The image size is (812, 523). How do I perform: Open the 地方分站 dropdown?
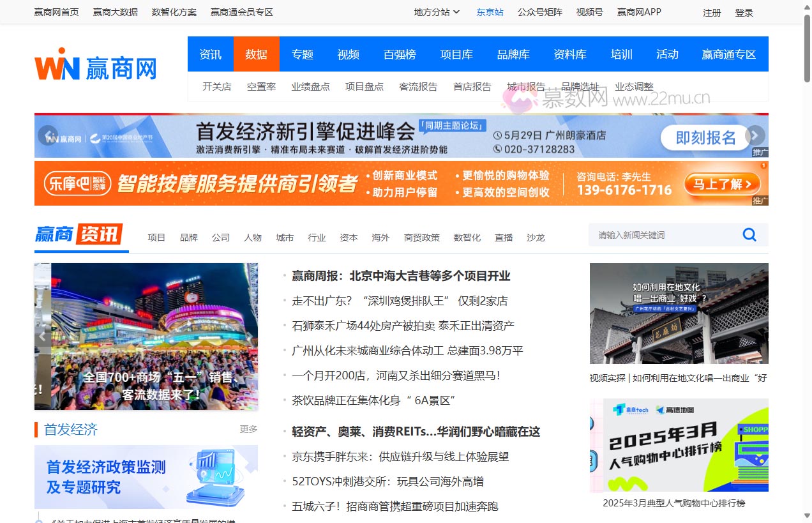click(x=436, y=11)
